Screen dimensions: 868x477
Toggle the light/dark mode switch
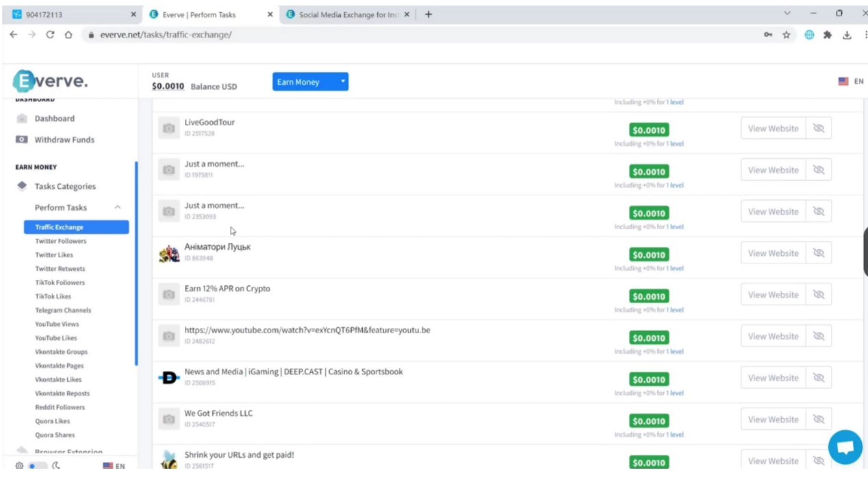(37, 466)
